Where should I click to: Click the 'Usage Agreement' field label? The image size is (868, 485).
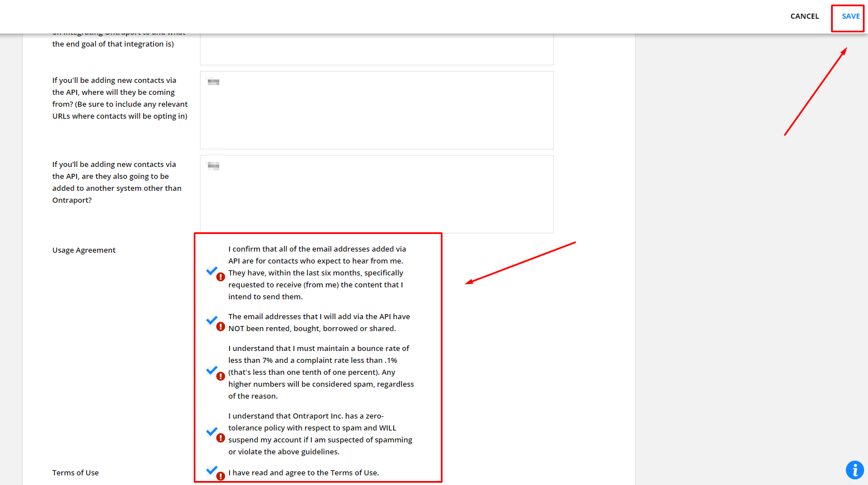(84, 250)
